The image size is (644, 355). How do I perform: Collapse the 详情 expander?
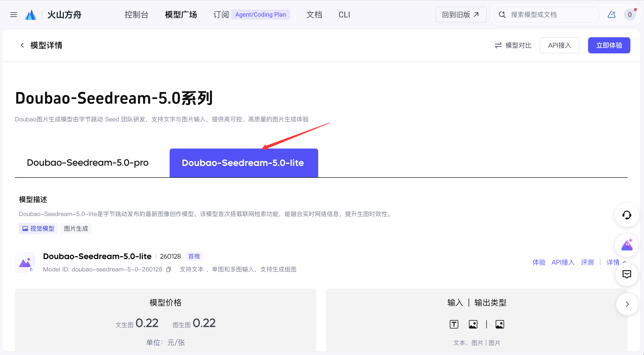pos(616,262)
